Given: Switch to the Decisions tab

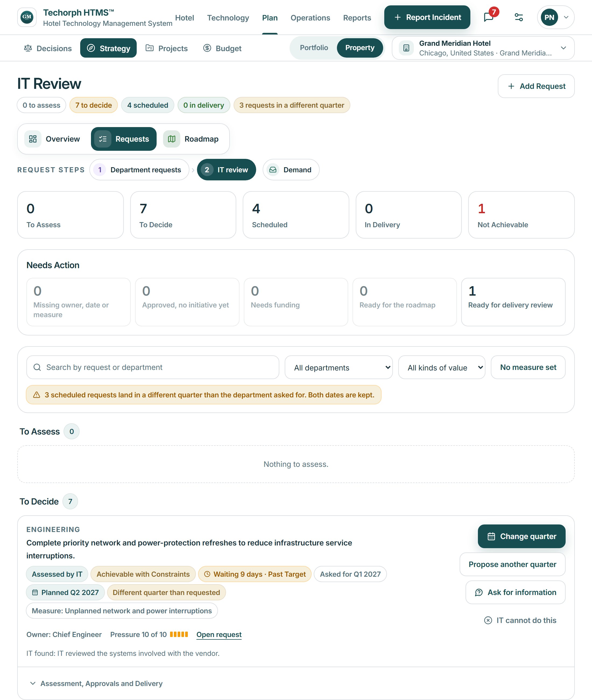Looking at the screenshot, I should (48, 48).
